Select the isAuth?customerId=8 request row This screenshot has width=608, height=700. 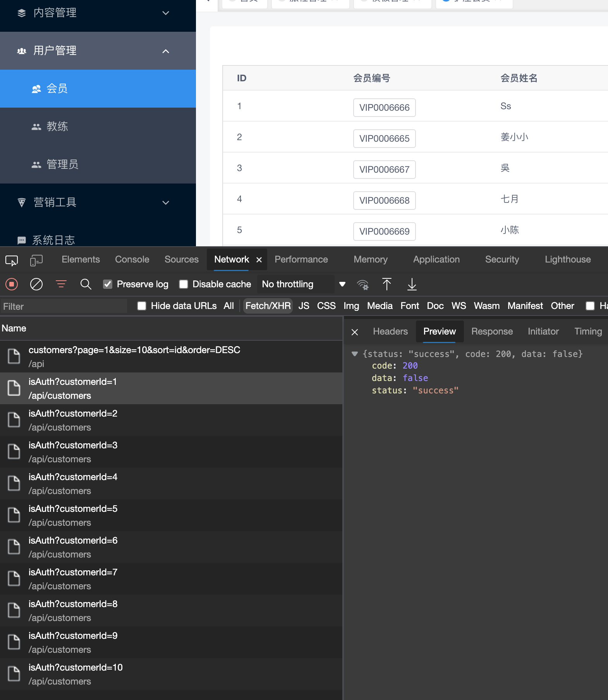(171, 611)
